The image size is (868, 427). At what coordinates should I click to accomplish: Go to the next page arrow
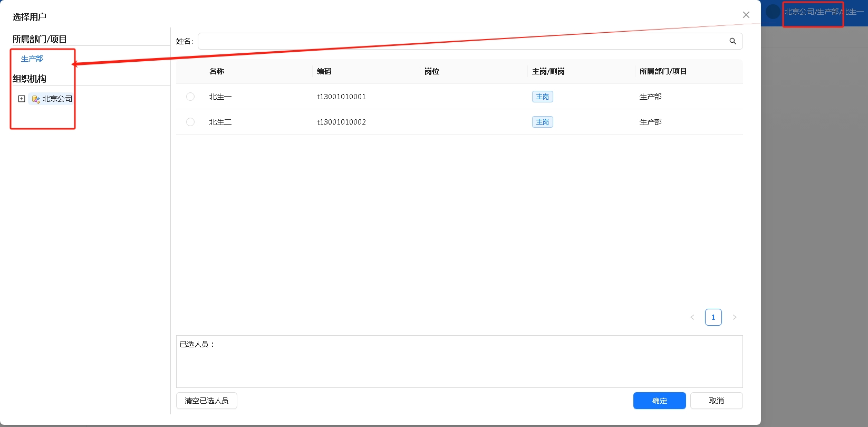click(x=734, y=317)
